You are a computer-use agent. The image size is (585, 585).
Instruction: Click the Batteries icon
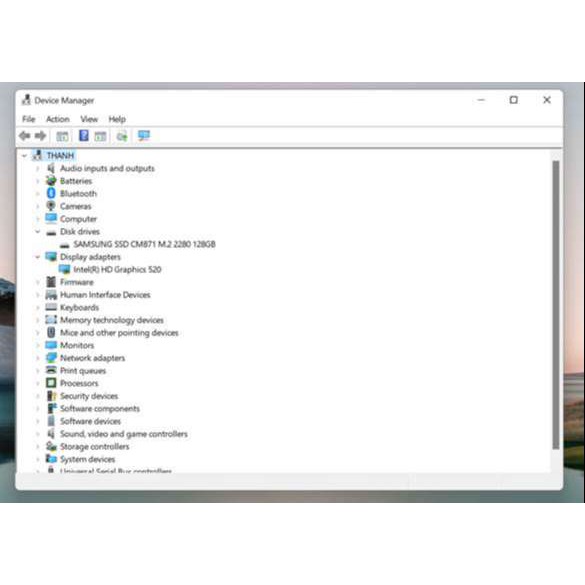[51, 181]
